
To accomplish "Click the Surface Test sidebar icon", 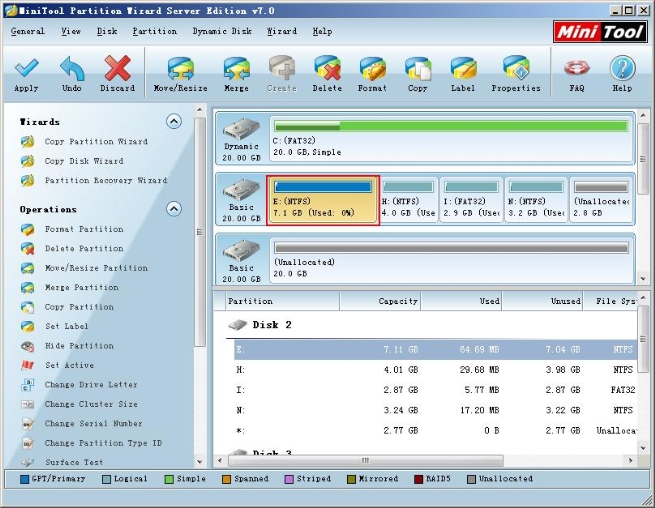I will [28, 462].
